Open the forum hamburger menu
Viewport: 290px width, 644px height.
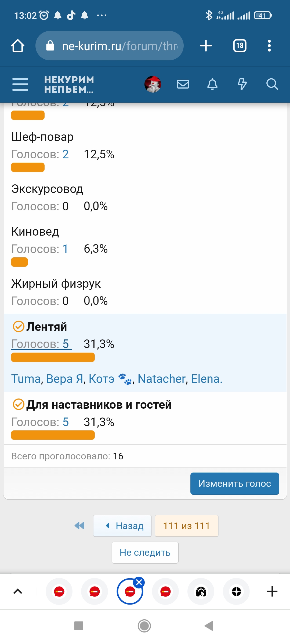20,84
